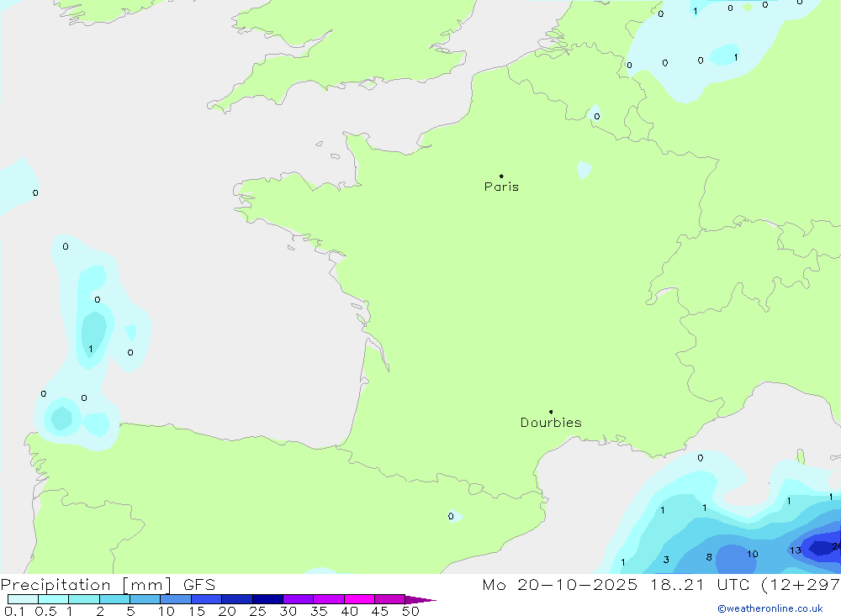
Task: Click the legend label "25"
Action: tap(257, 611)
